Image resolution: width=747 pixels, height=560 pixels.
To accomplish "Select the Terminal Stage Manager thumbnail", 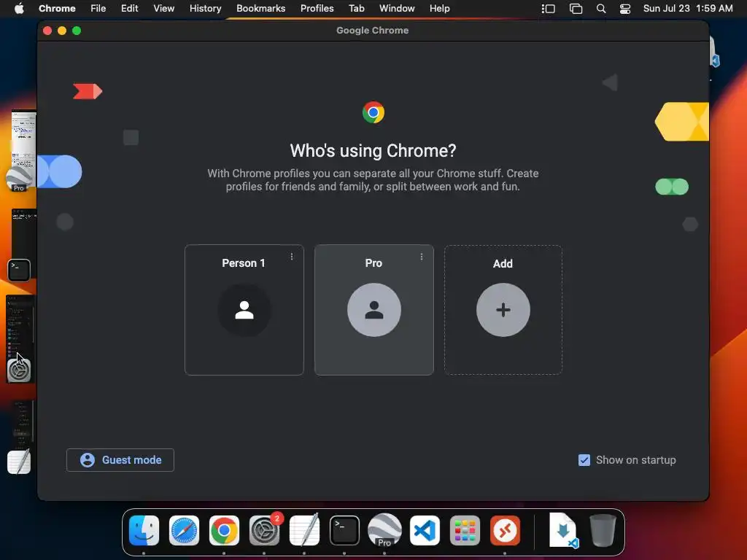I will coord(21,245).
